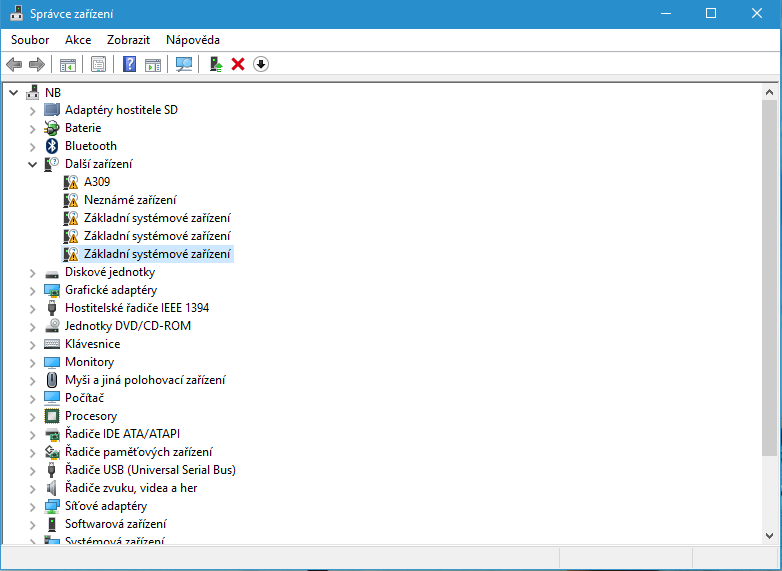This screenshot has height=571, width=782.
Task: Expand the Grafické adaptéry category
Action: pos(32,291)
